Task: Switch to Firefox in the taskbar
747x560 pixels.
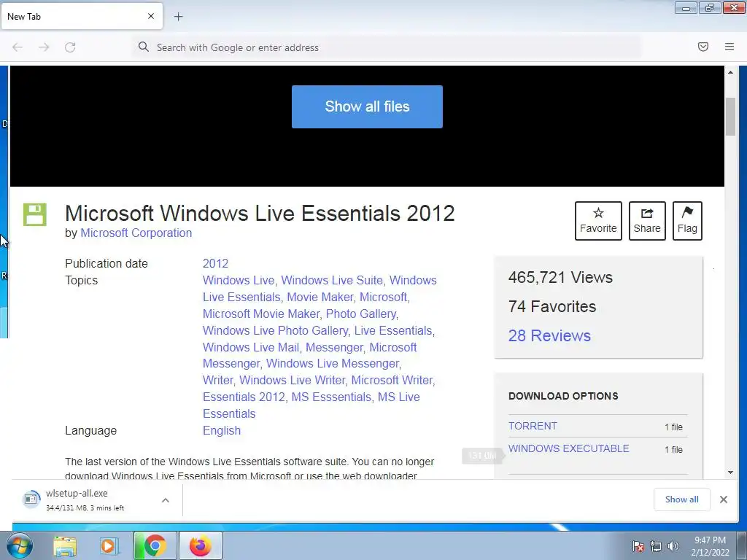Action: click(x=200, y=545)
